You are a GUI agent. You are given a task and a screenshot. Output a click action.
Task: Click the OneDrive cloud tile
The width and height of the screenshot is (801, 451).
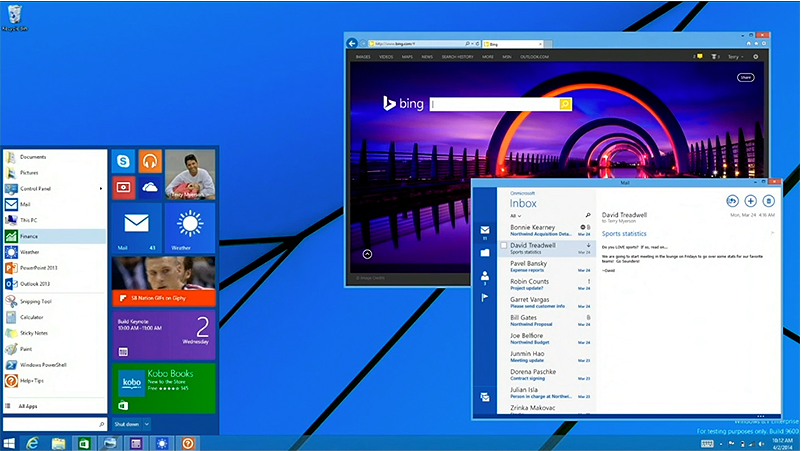[150, 187]
